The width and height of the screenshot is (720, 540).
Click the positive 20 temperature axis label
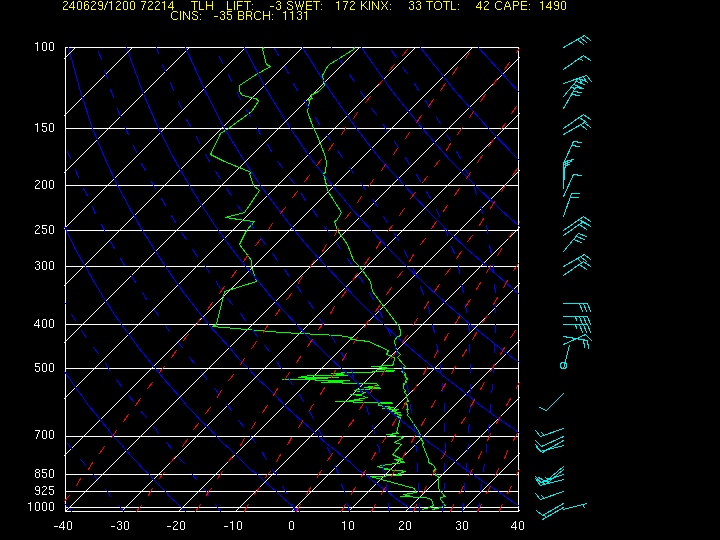[405, 526]
